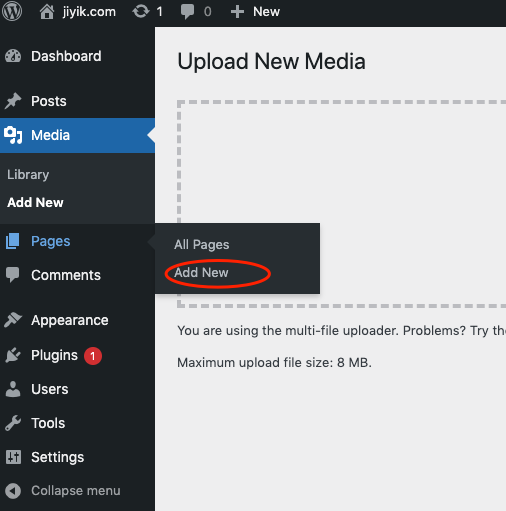Open the Appearance menu

[70, 320]
